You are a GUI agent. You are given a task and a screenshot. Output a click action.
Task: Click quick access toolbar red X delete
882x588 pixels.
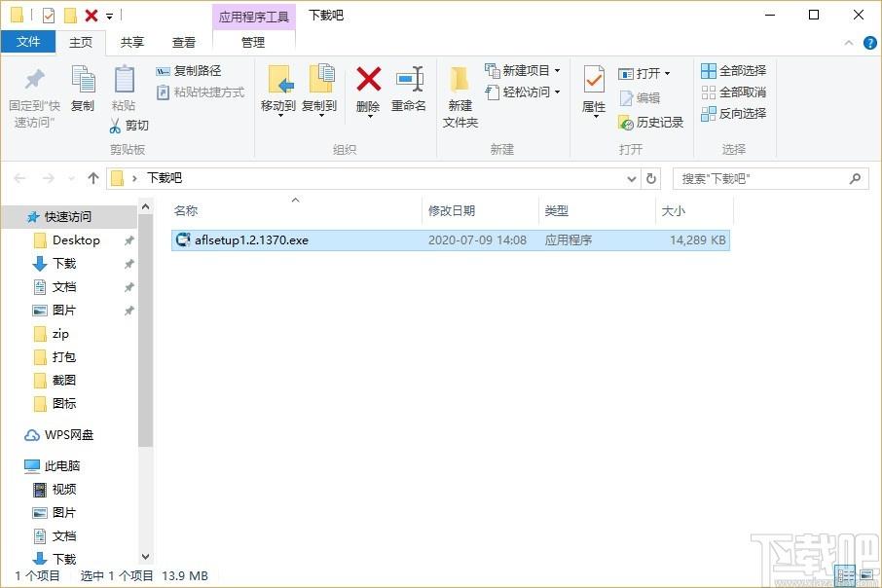(92, 16)
